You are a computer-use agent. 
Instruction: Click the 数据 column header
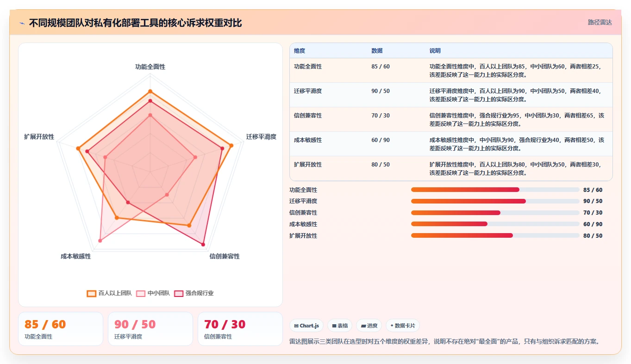[x=377, y=51]
